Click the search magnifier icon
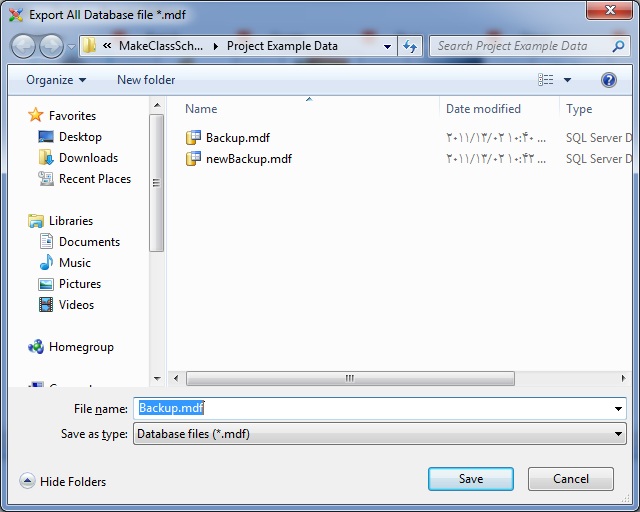Screen dimensions: 640x512 [x=618, y=46]
